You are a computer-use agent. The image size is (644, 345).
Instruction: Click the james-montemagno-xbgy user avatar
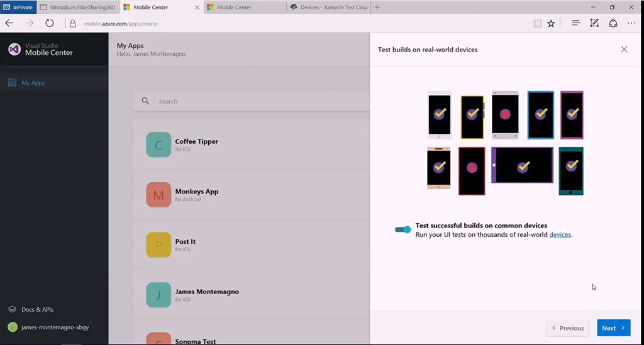13,327
